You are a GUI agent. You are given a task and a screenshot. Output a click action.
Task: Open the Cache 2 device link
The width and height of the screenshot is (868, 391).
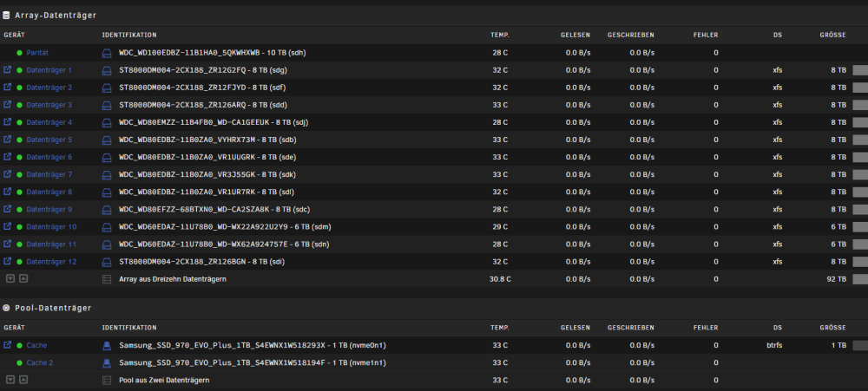pyautogui.click(x=40, y=362)
